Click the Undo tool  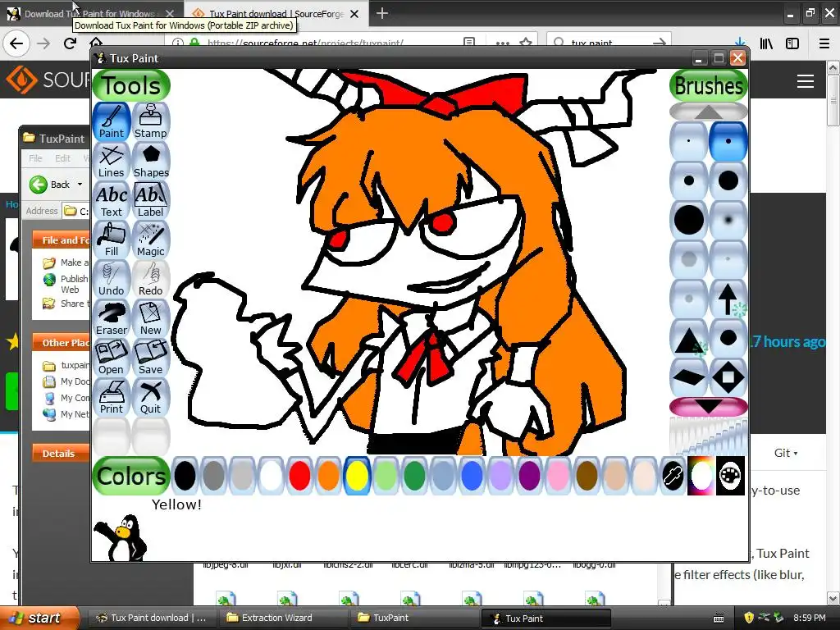pyautogui.click(x=112, y=280)
